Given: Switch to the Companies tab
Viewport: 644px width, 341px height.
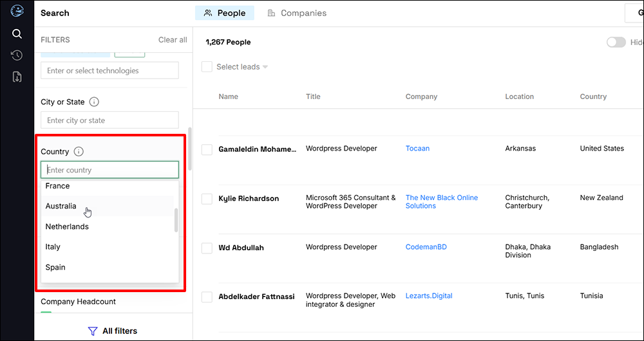Looking at the screenshot, I should point(297,13).
